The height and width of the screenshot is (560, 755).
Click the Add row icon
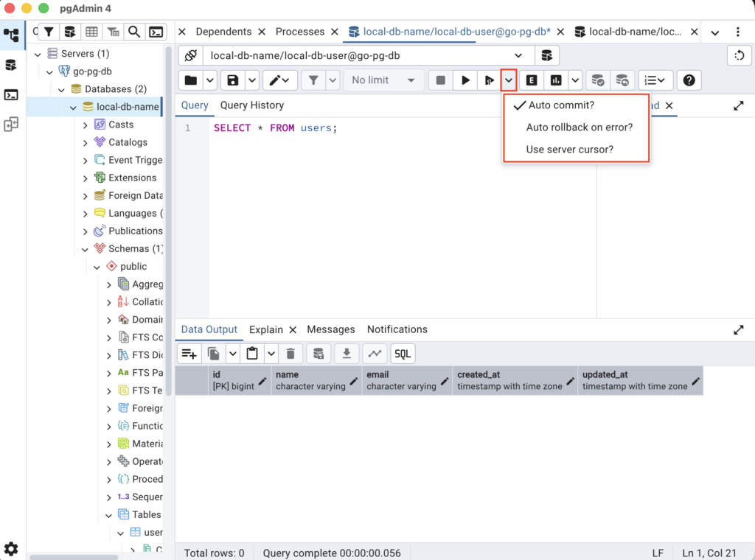(x=189, y=354)
